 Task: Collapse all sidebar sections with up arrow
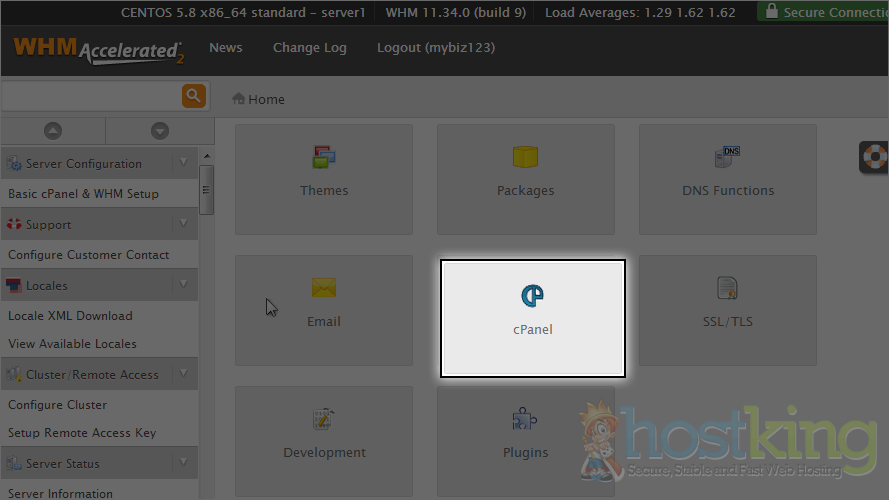[53, 131]
